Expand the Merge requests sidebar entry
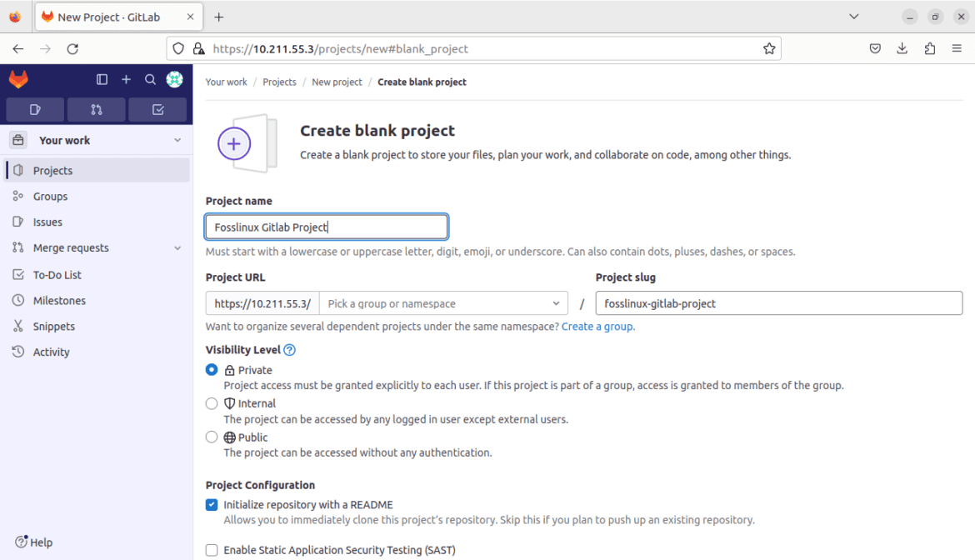The image size is (975, 560). pyautogui.click(x=177, y=247)
